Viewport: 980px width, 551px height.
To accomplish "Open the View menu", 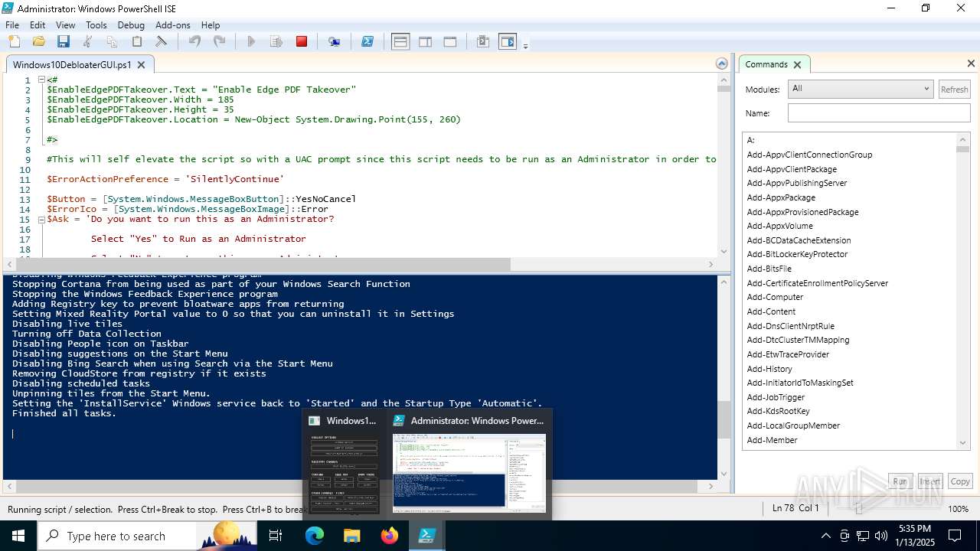I will [66, 25].
